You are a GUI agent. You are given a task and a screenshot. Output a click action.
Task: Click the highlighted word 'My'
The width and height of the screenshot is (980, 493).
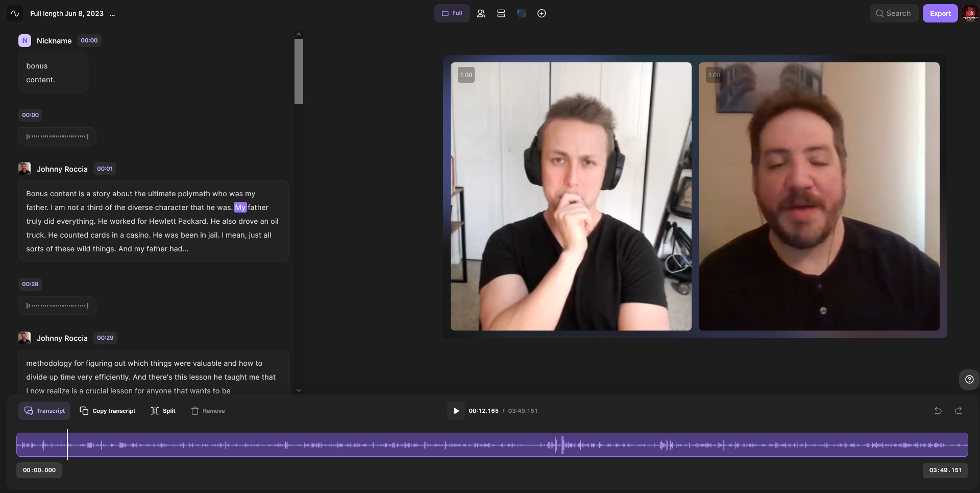click(x=240, y=207)
